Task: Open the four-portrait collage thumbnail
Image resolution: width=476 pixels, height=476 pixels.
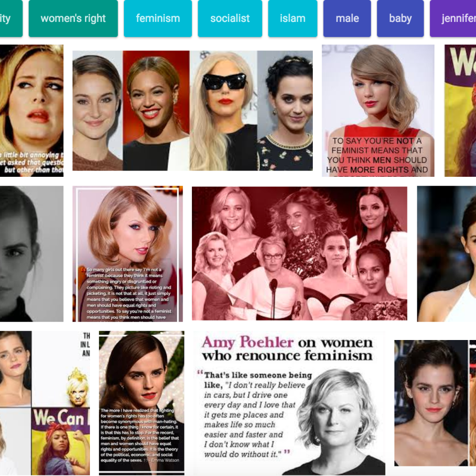Action: pyautogui.click(x=192, y=111)
